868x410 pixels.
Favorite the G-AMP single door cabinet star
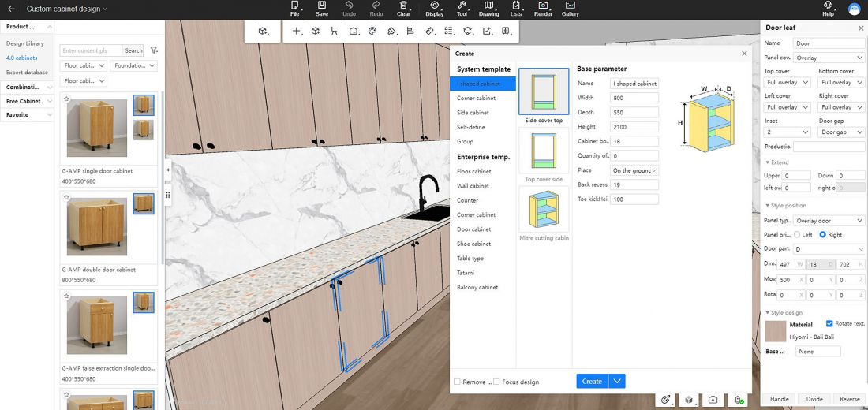point(66,99)
